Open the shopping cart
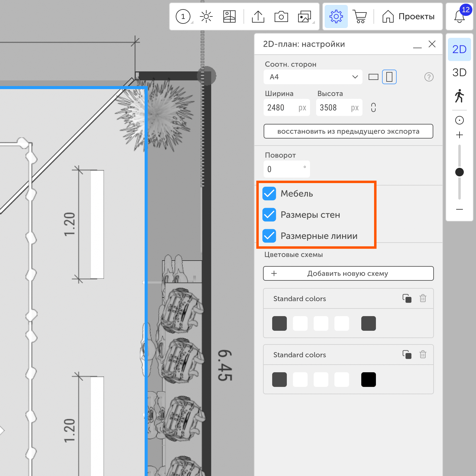 (360, 16)
